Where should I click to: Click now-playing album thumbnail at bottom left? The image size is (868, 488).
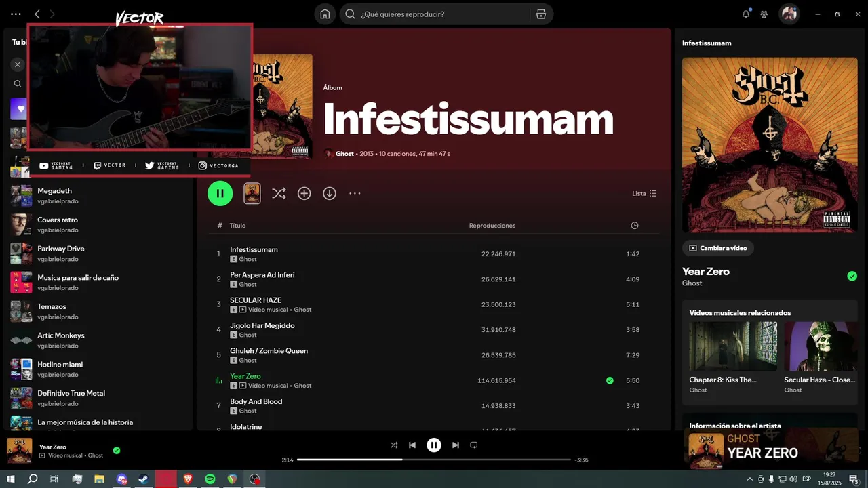pos(19,450)
